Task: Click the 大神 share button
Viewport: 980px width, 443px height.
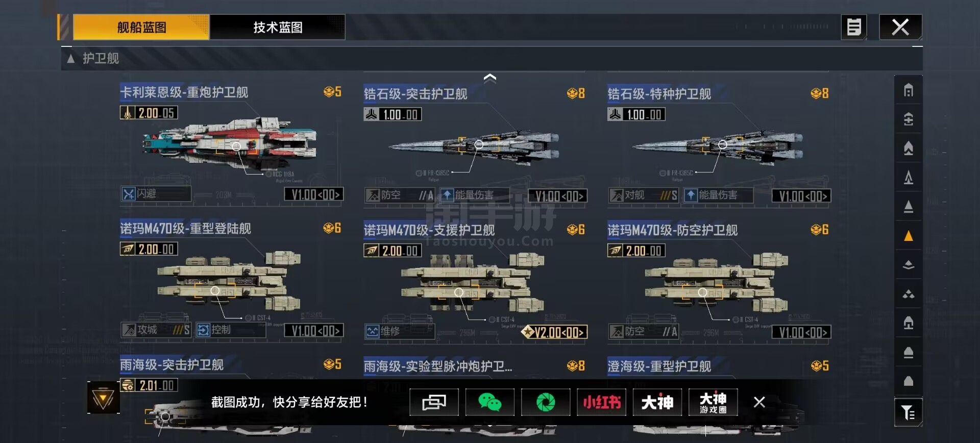Action: [657, 402]
